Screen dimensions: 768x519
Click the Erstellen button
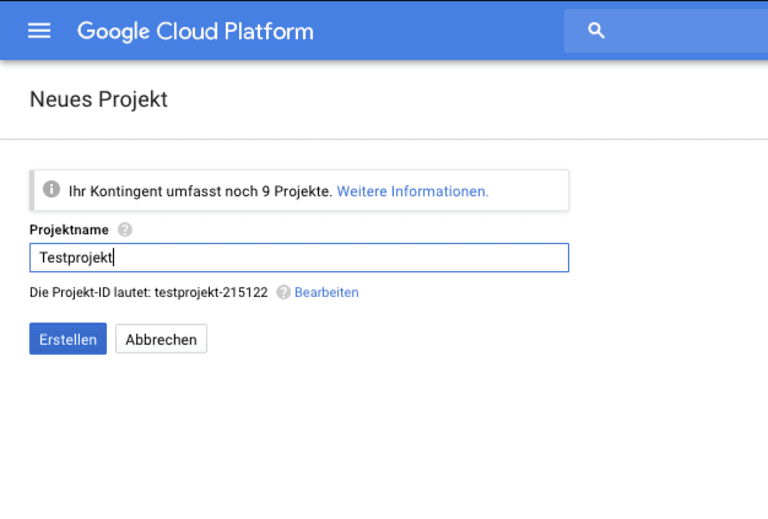(x=68, y=339)
